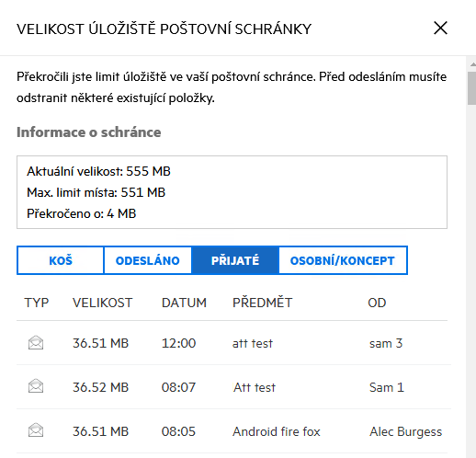Click the PŘEDMĚT column header
Viewport: 476px width, 458px height.
tap(263, 303)
